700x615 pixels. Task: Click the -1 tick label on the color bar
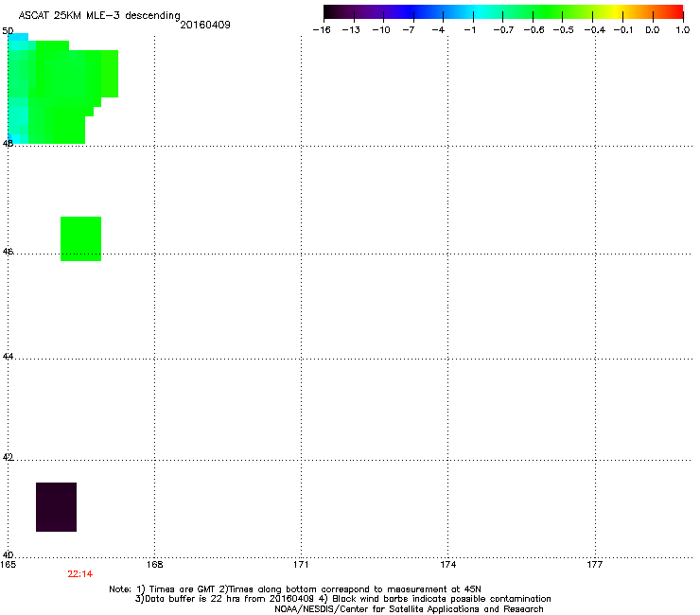click(469, 30)
